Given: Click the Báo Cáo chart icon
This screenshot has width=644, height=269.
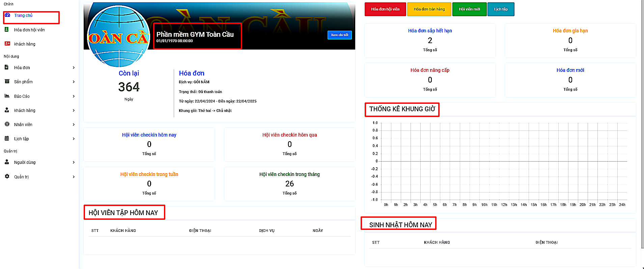Looking at the screenshot, I should click(7, 96).
